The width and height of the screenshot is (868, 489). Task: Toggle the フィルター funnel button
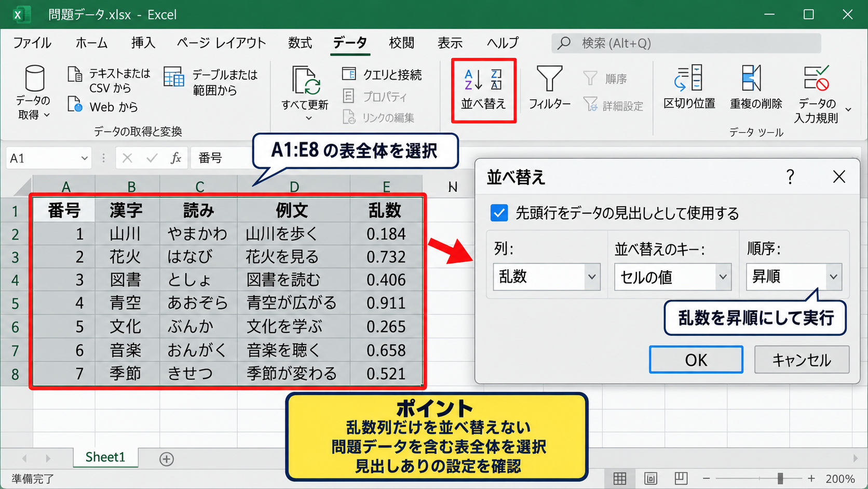point(549,88)
